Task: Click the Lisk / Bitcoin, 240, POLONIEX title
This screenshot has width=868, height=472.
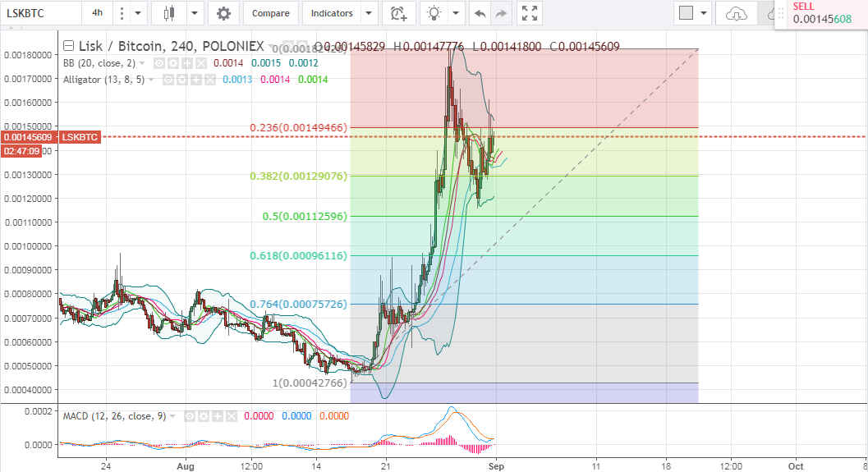Action: 171,46
